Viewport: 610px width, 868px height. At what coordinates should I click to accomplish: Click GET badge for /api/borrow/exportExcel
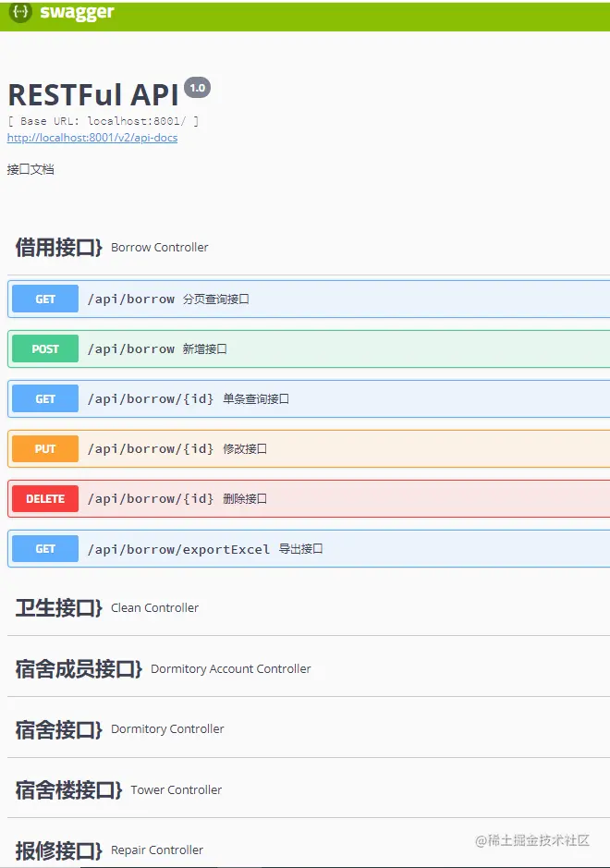pos(45,548)
